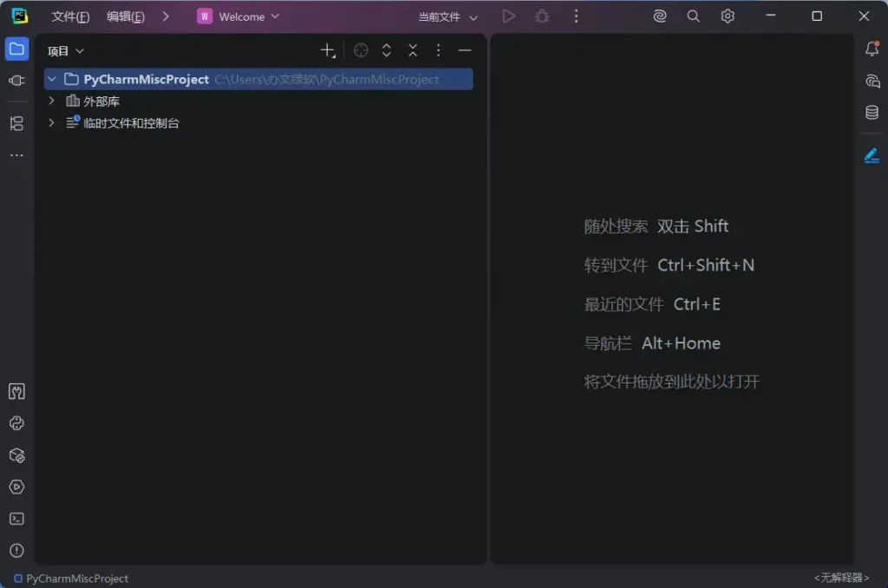888x588 pixels.
Task: Open the Database tool window icon
Action: coord(872,112)
